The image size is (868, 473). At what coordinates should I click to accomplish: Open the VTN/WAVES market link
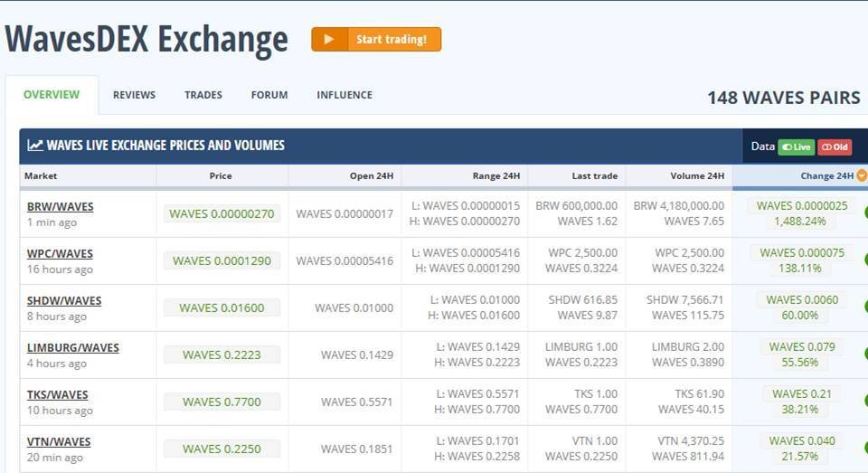tap(59, 442)
